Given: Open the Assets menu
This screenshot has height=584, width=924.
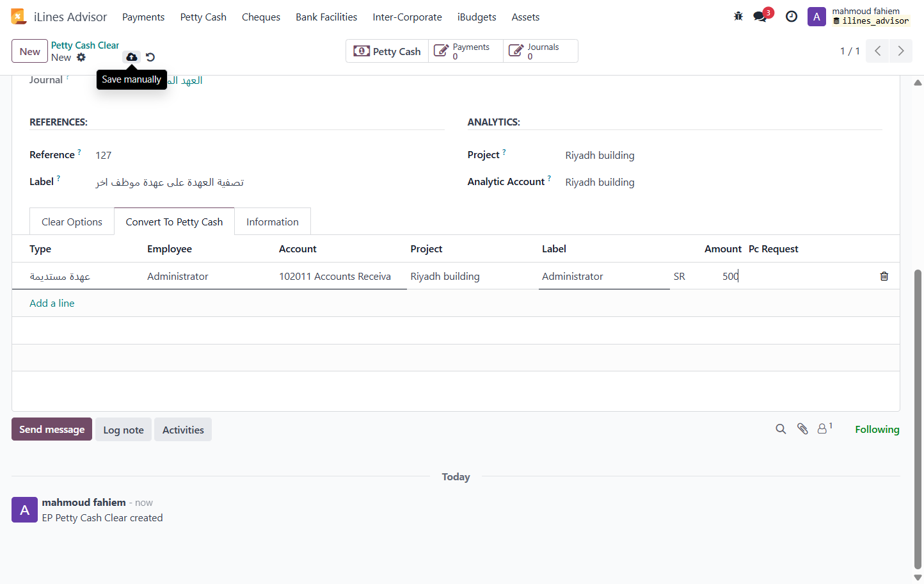Looking at the screenshot, I should click(x=525, y=17).
